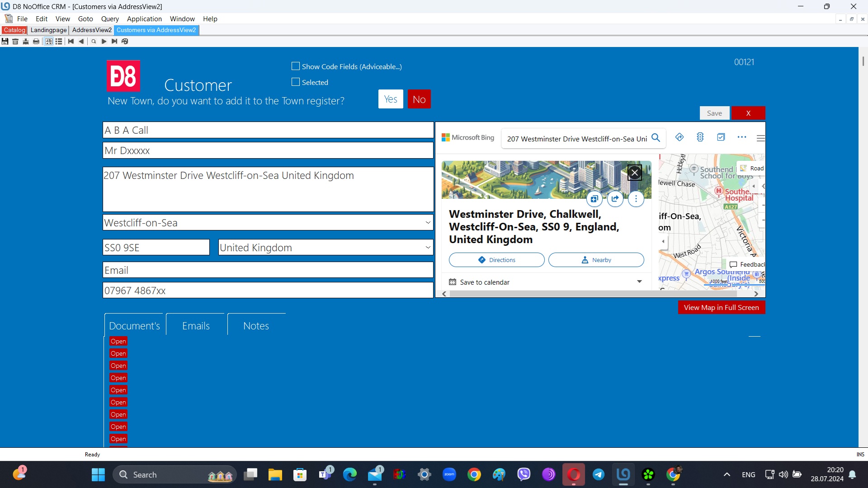
Task: Click the Bing Directions button
Action: 496,260
